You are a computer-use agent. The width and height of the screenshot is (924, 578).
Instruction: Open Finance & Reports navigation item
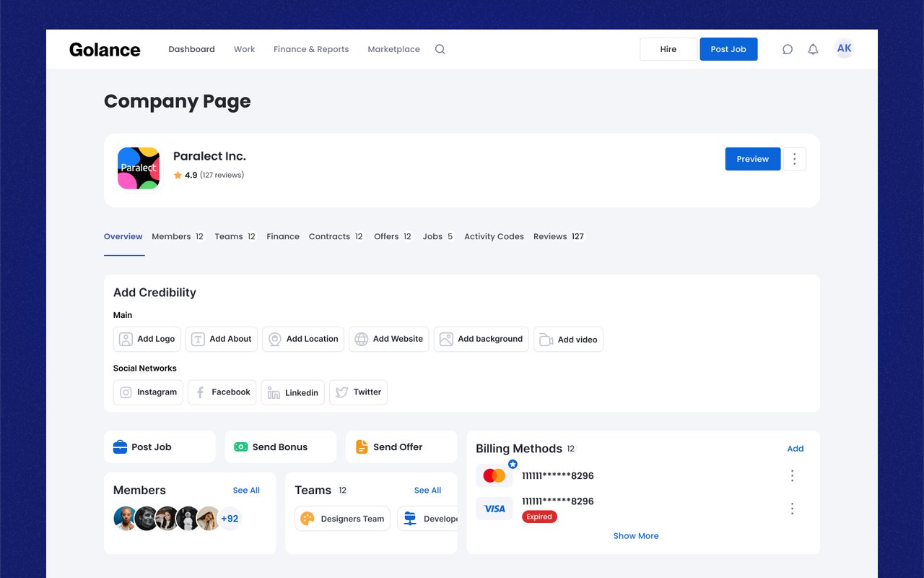tap(311, 49)
